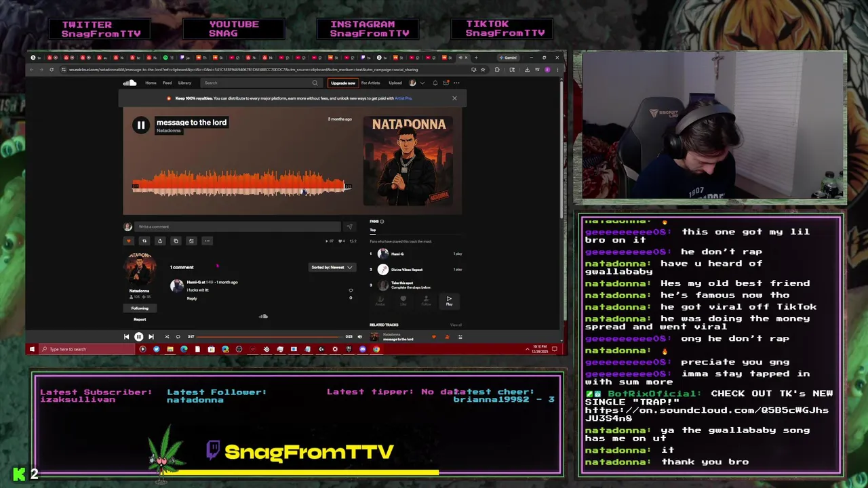The width and height of the screenshot is (868, 488).
Task: Open the notifications bell
Action: click(435, 83)
